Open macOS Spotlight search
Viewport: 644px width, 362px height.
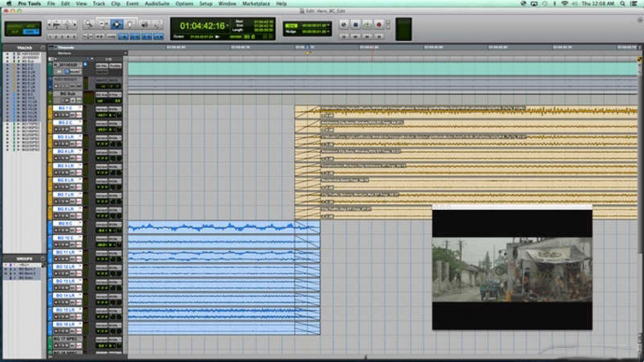[623, 4]
